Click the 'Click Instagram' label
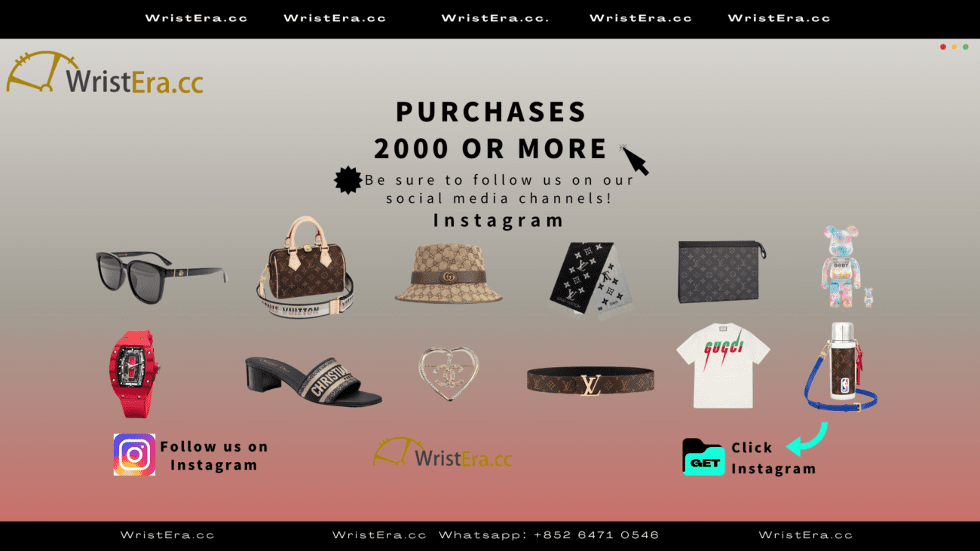 773,458
